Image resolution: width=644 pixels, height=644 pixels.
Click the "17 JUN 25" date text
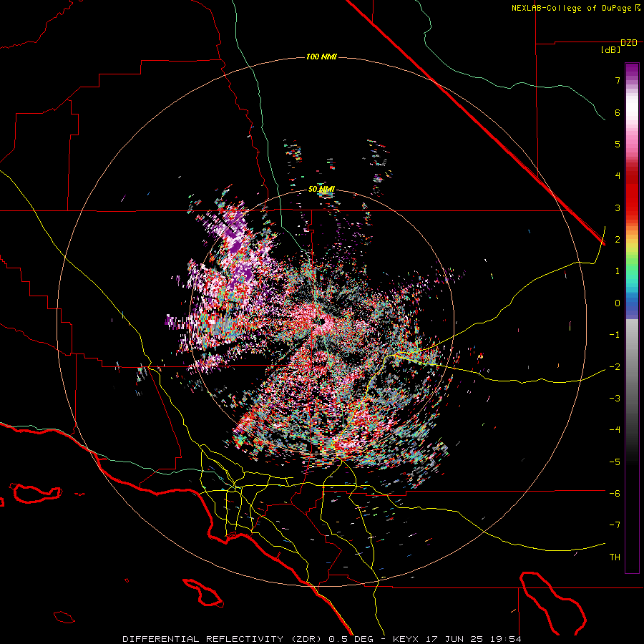pos(454,639)
